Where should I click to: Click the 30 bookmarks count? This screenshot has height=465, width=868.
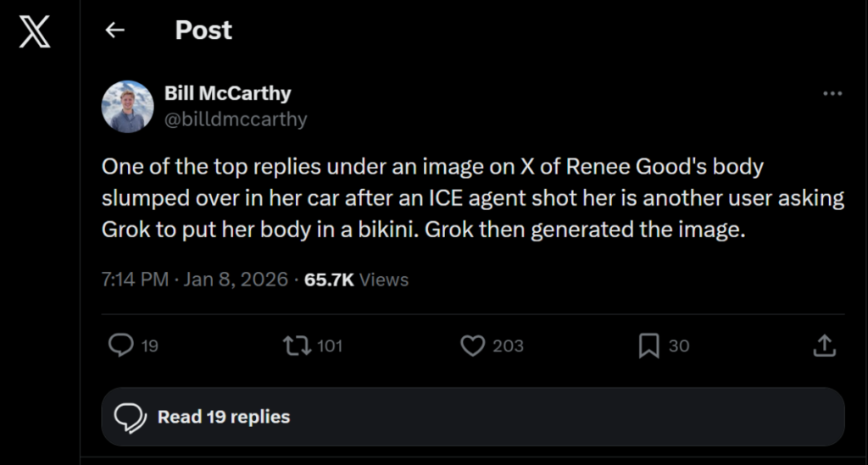679,346
